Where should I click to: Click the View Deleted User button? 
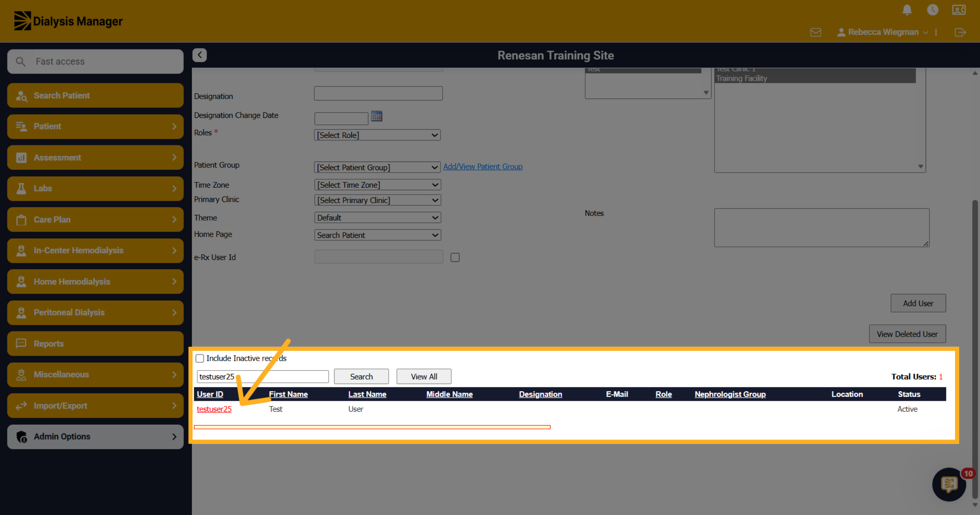pos(907,334)
